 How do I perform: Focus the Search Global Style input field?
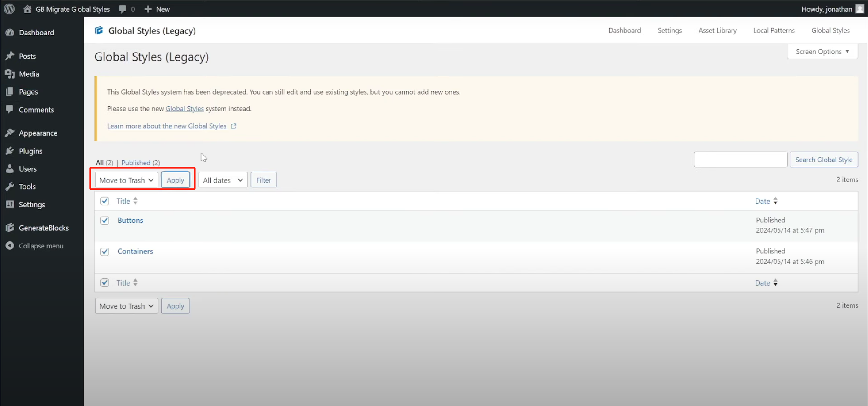(x=740, y=159)
